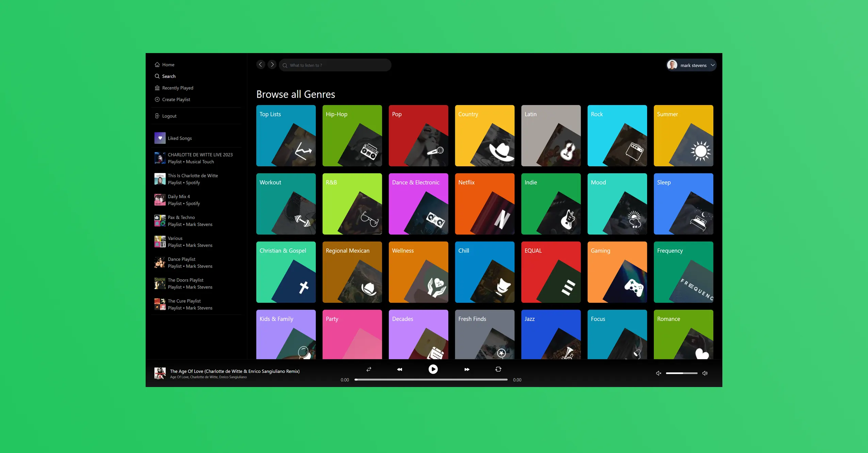Open R&B genre glasses tile
Screen dimensions: 868x453
tap(352, 204)
